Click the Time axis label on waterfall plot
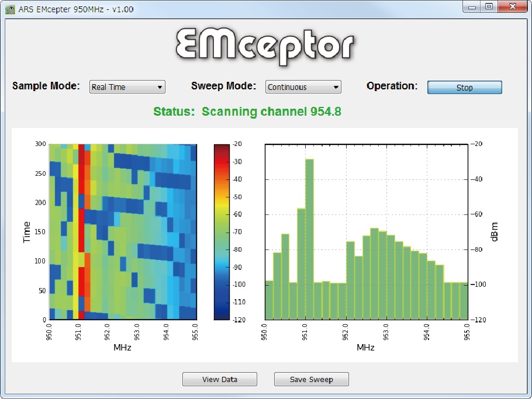 26,232
